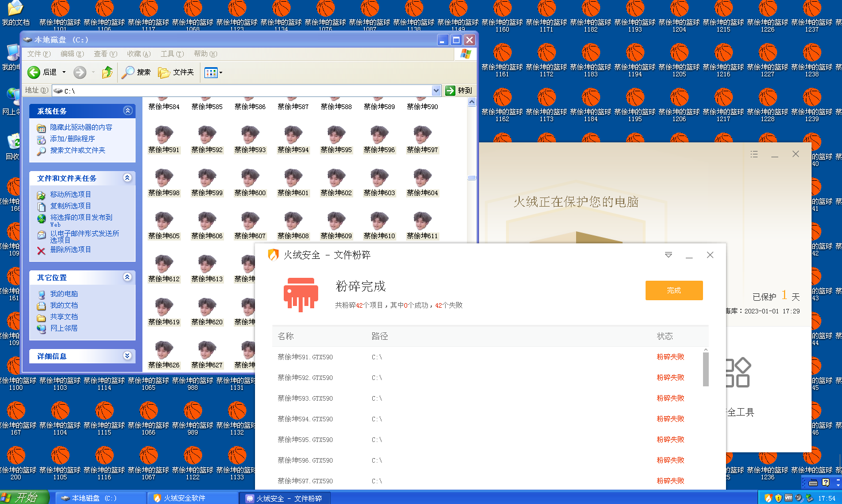
Task: Click the orange 完成 button
Action: 674,290
